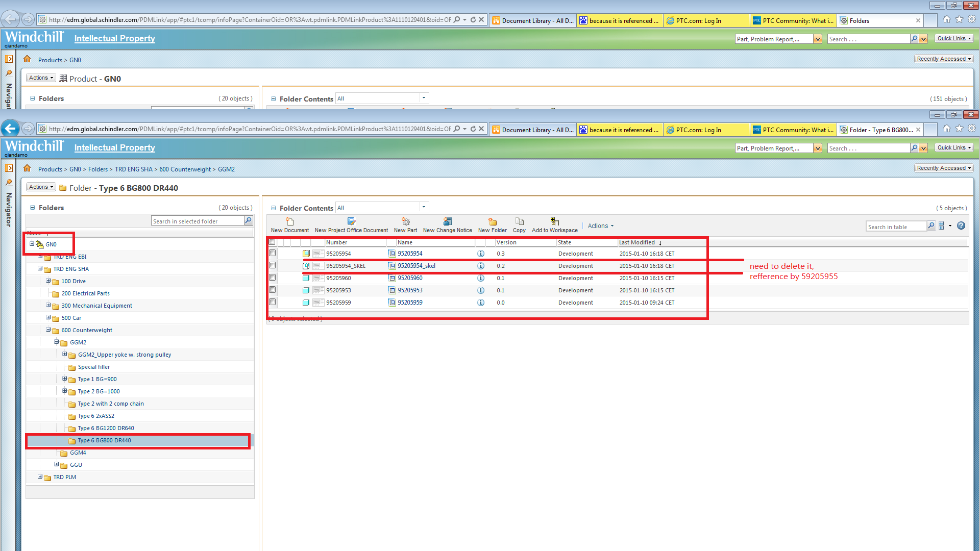Switch to Document Library browser tab
The height and width of the screenshot is (551, 980).
(532, 130)
